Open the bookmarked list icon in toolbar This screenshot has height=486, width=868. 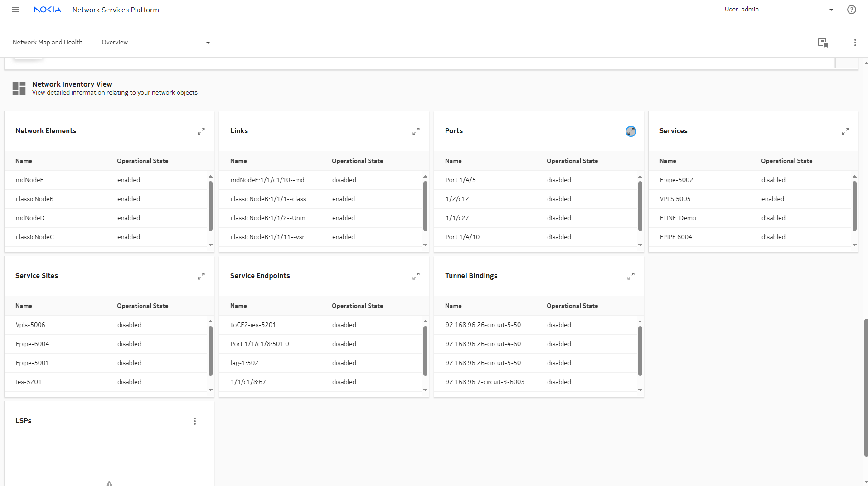[x=823, y=43]
